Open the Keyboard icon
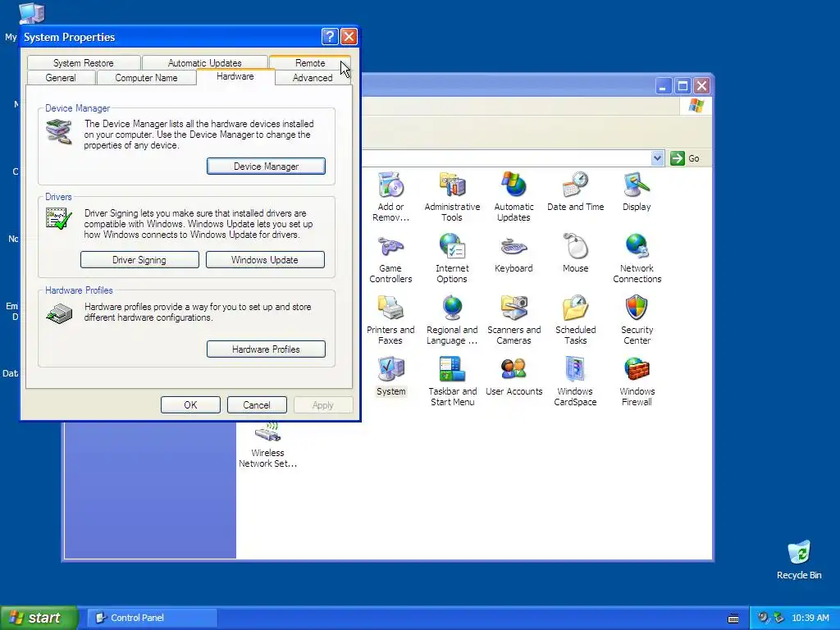The image size is (840, 630). [x=514, y=253]
